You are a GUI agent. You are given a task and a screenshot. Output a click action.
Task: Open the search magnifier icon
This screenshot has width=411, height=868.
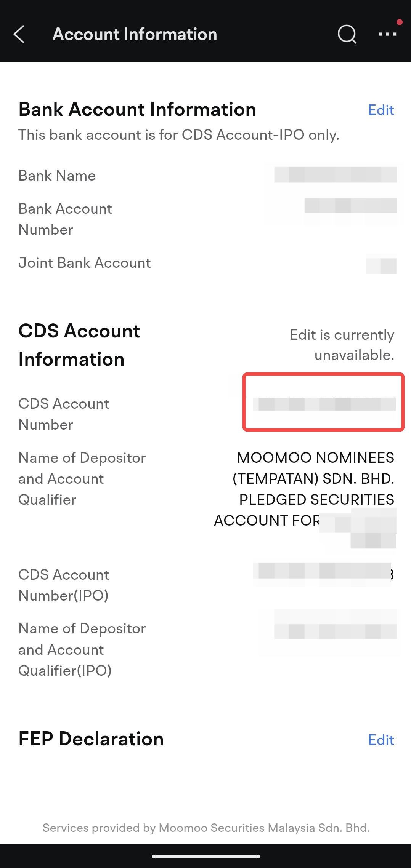pyautogui.click(x=347, y=35)
